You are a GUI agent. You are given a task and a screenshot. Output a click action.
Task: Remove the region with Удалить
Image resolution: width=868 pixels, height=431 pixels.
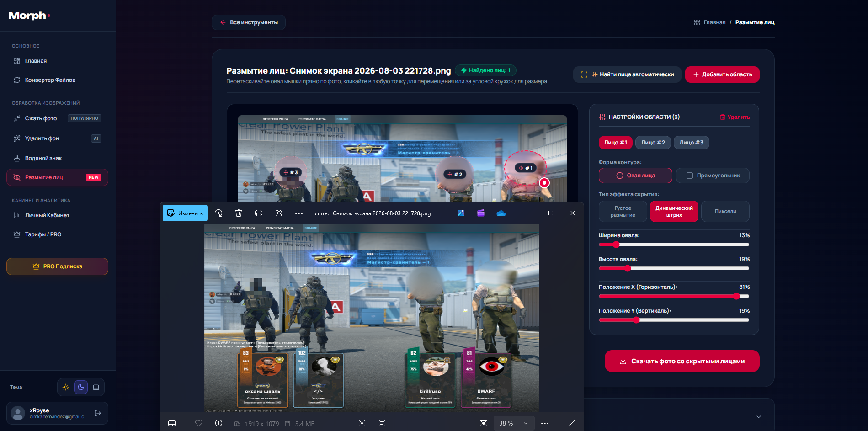pos(735,117)
